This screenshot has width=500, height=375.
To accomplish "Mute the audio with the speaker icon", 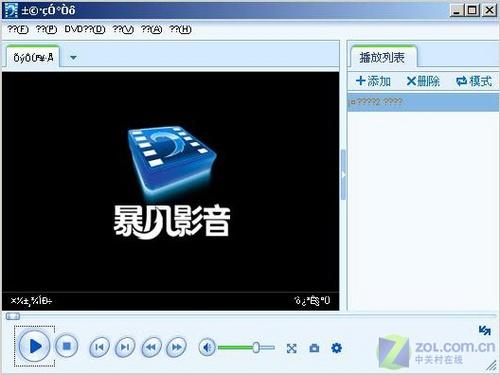I will click(x=207, y=348).
